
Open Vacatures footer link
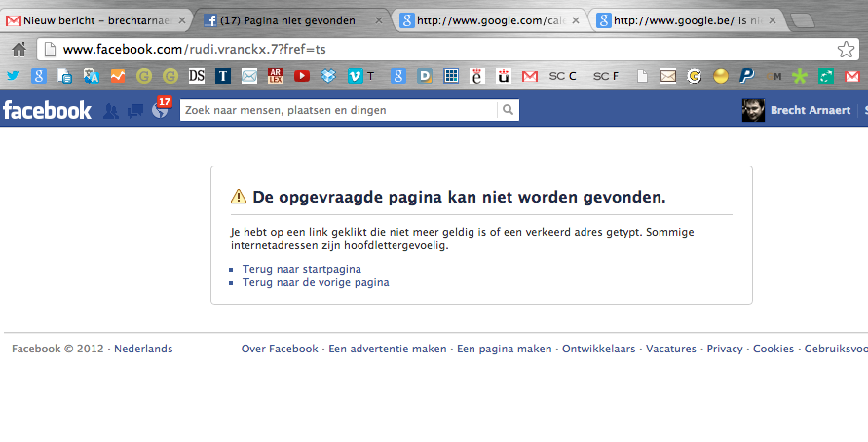671,349
